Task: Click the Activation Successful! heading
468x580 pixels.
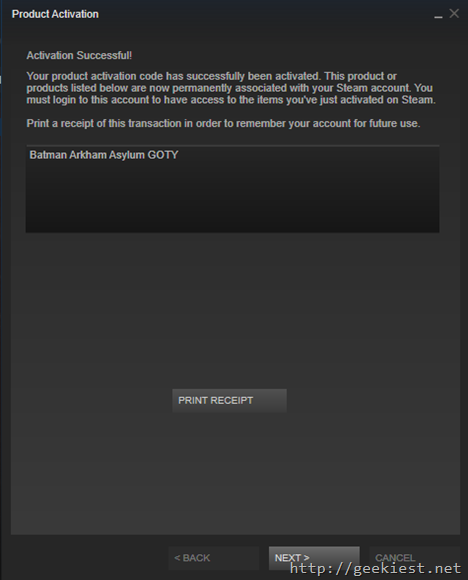Action: point(79,55)
